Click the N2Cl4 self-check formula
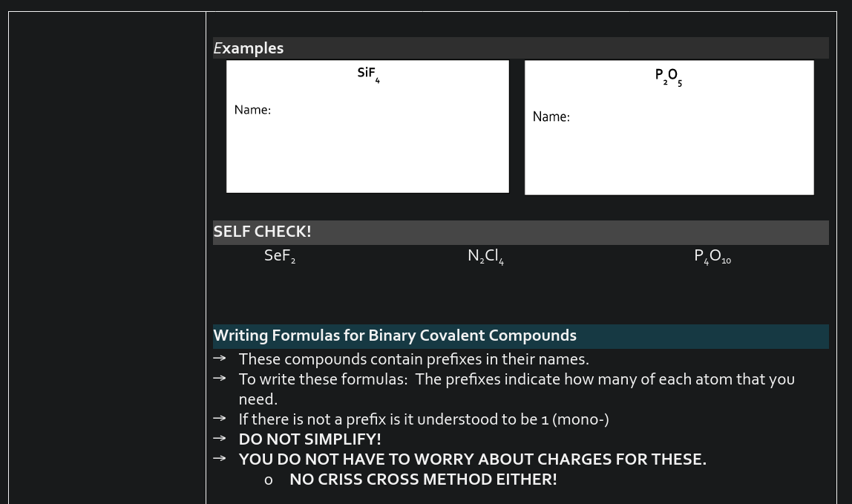Screen dimensions: 852x504 485,256
